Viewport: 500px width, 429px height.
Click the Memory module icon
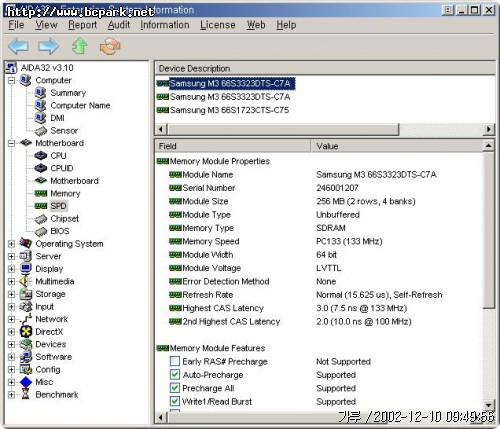point(41,193)
